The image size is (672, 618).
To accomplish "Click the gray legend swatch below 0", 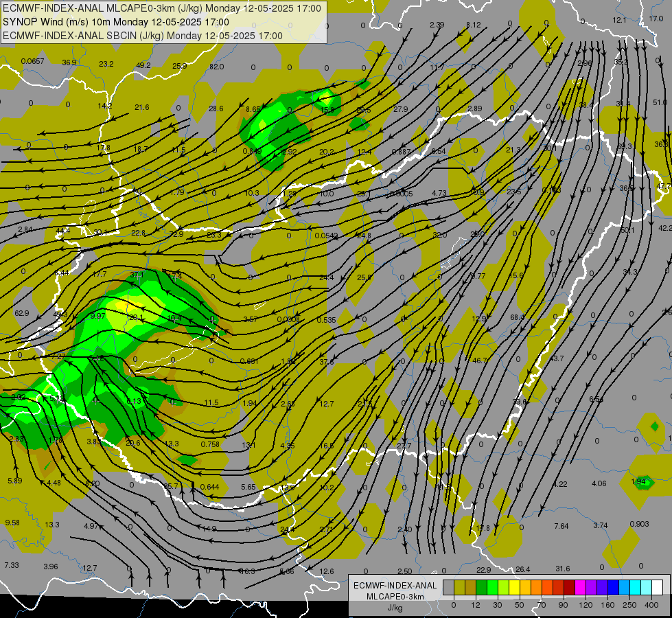I will 448,588.
